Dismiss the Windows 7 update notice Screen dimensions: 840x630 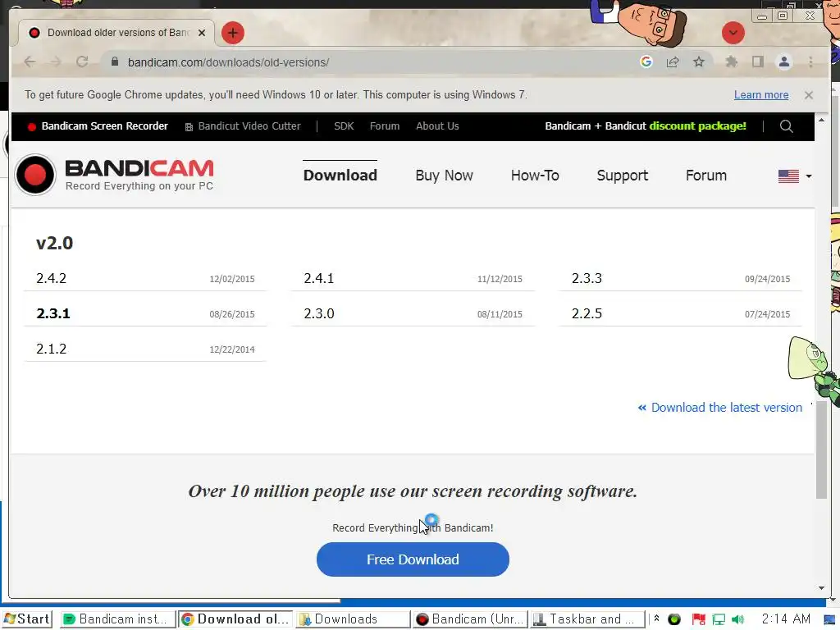808,95
